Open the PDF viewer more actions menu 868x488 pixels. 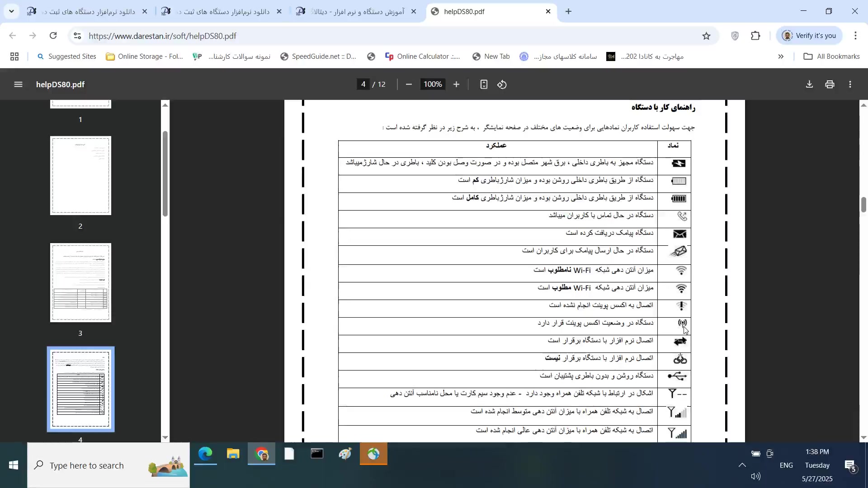coord(850,84)
